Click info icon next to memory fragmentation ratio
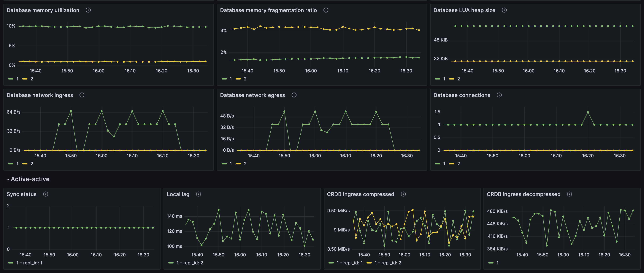644x273 pixels. click(326, 10)
